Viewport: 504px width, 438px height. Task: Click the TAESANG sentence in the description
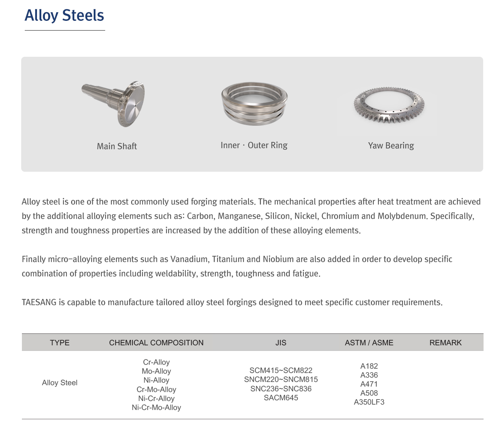232,302
